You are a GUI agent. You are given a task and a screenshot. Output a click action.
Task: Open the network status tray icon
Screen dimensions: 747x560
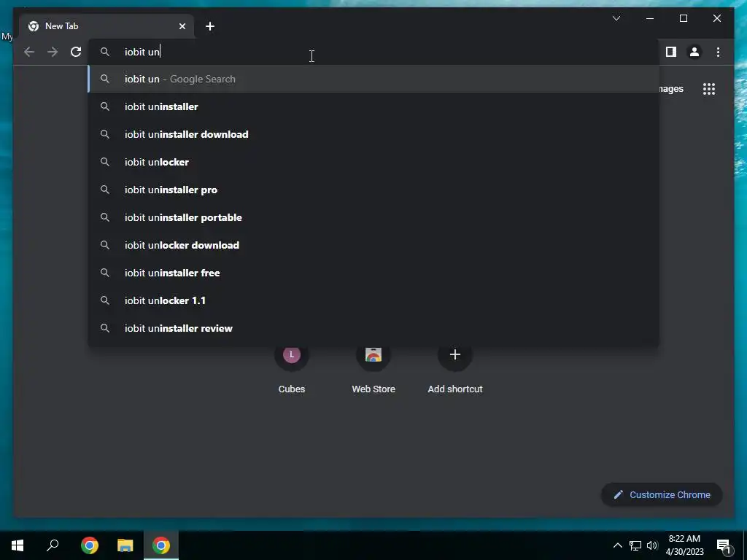635,545
